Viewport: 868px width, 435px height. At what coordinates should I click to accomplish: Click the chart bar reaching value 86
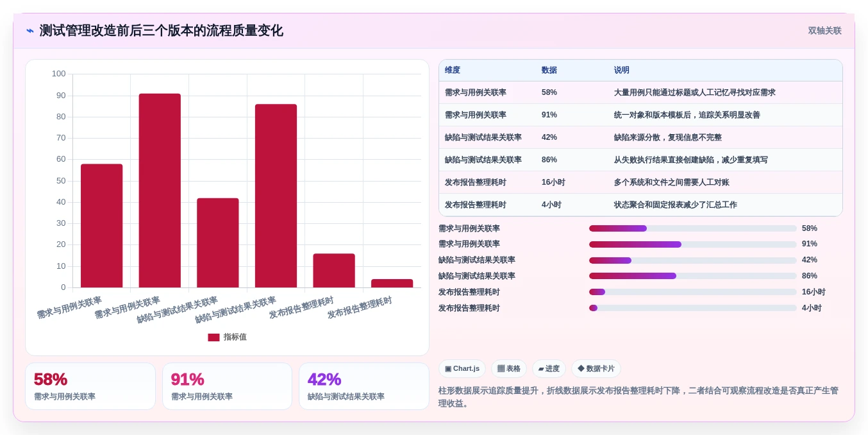pos(276,196)
